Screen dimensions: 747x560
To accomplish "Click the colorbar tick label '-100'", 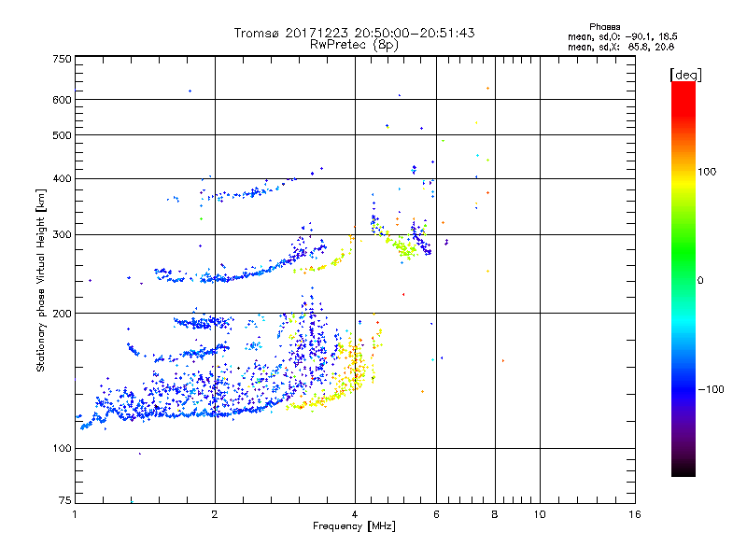I will click(711, 389).
